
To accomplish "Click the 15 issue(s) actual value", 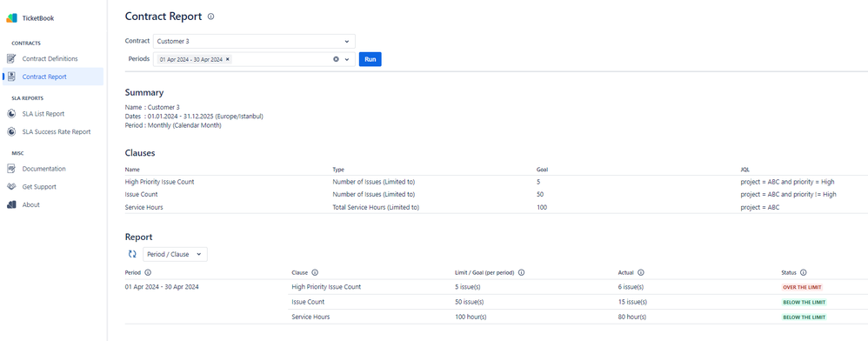I will click(632, 302).
